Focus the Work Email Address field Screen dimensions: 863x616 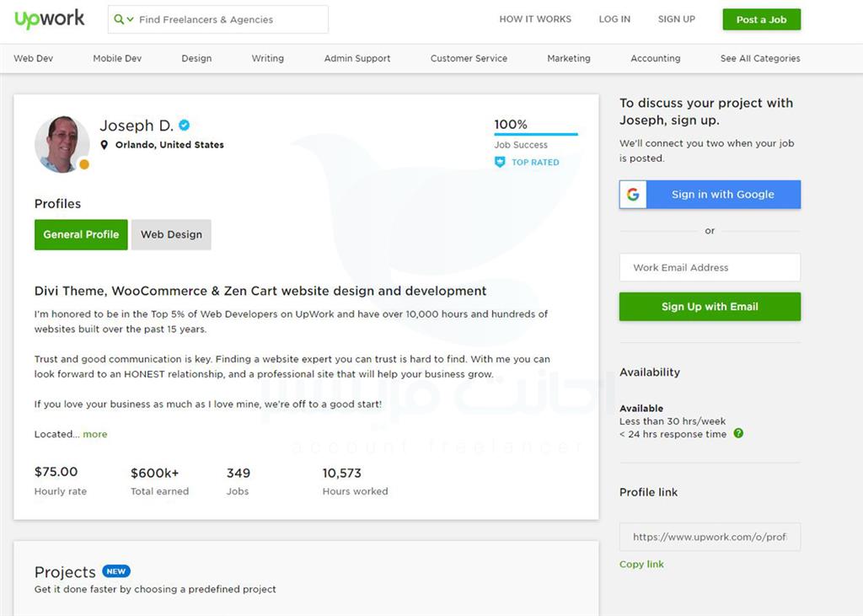coord(710,267)
